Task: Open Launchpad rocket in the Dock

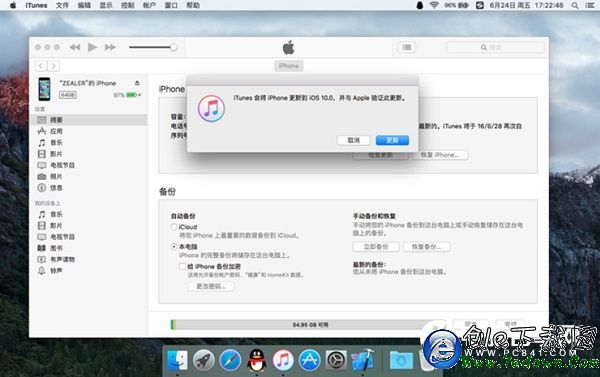Action: (204, 361)
